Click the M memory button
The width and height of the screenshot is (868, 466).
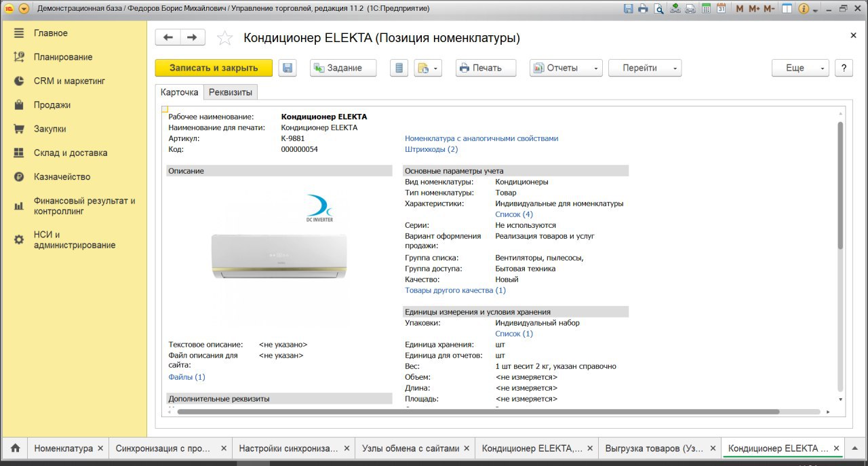click(x=739, y=9)
